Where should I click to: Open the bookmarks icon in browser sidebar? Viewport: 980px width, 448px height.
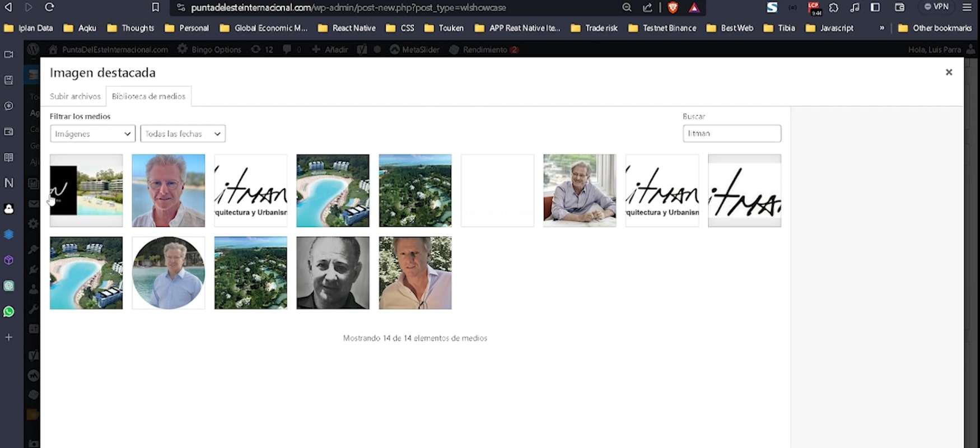9,80
